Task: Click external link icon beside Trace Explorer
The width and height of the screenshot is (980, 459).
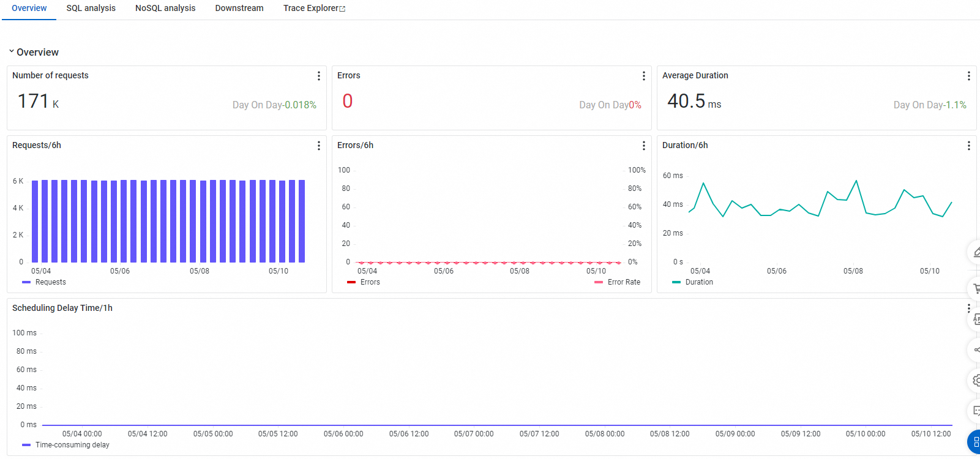Action: coord(342,9)
